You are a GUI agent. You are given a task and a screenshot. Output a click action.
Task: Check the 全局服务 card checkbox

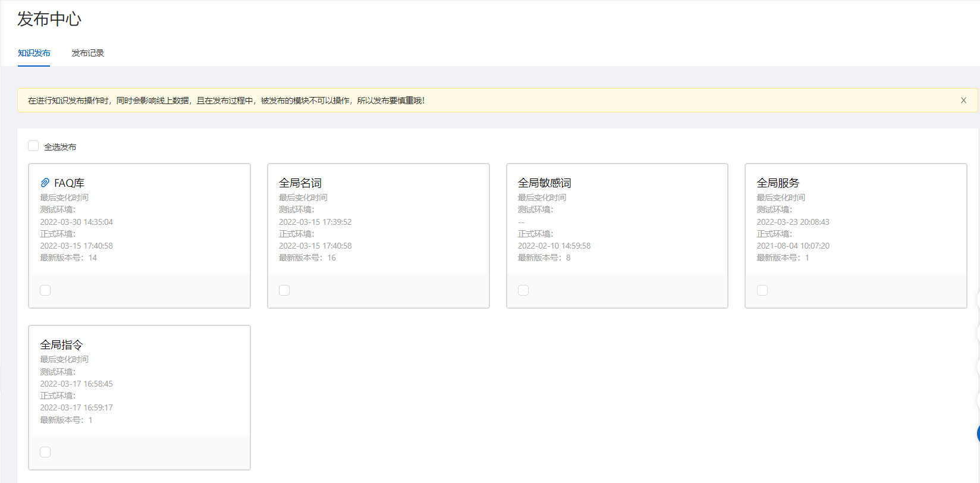(x=762, y=290)
